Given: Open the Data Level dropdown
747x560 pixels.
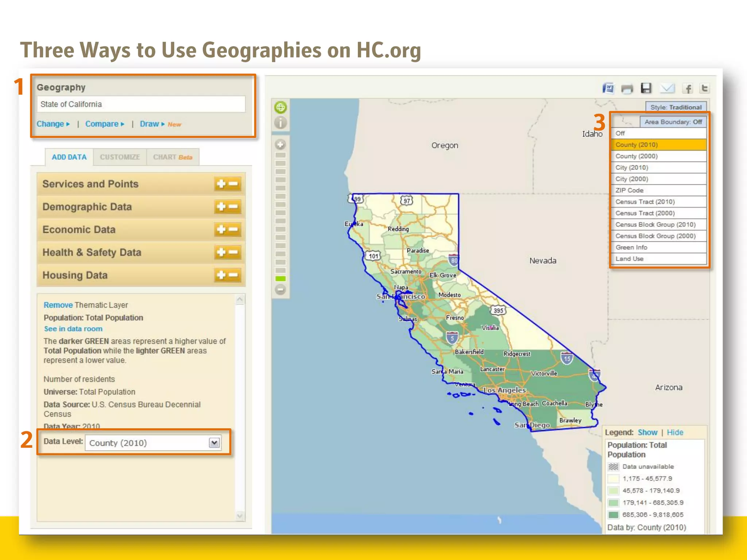Looking at the screenshot, I should [x=214, y=443].
